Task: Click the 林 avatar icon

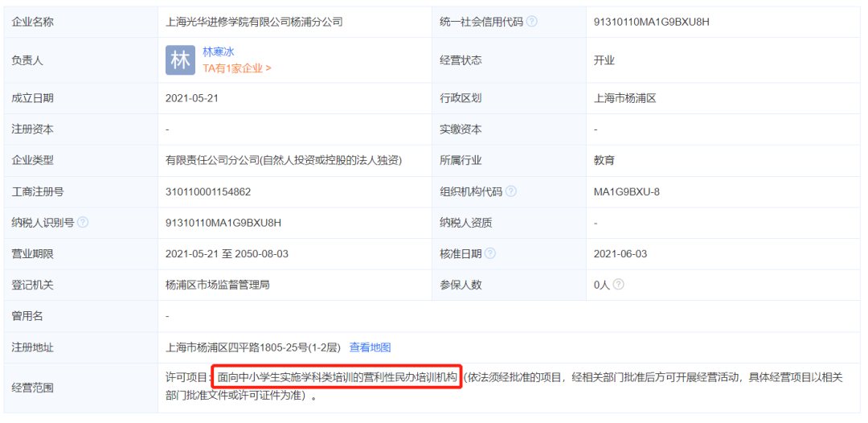Action: [180, 60]
